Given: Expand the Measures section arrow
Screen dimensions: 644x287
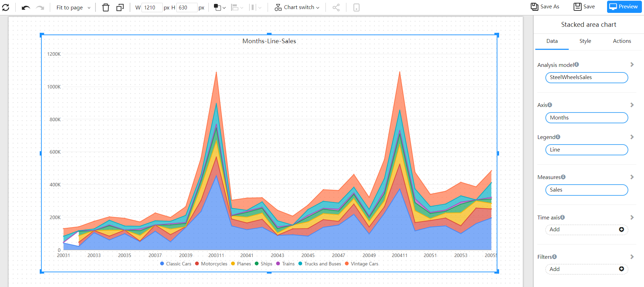Looking at the screenshot, I should [632, 177].
